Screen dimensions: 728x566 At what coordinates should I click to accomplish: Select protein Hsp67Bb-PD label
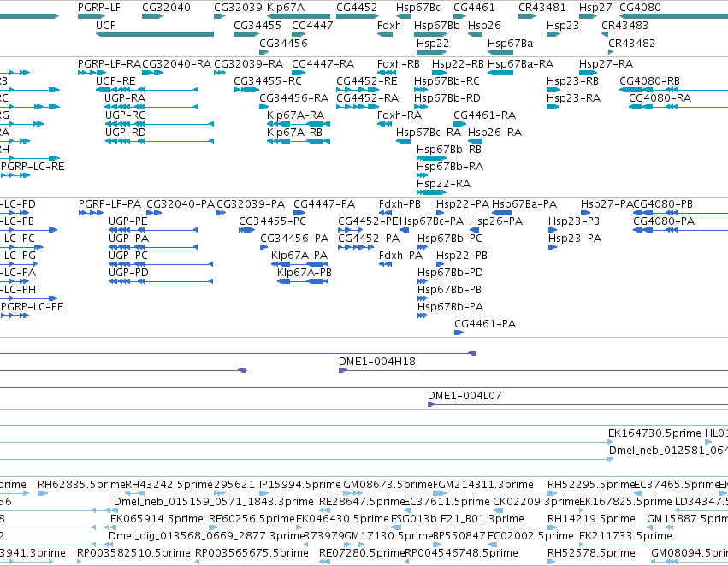pos(450,273)
